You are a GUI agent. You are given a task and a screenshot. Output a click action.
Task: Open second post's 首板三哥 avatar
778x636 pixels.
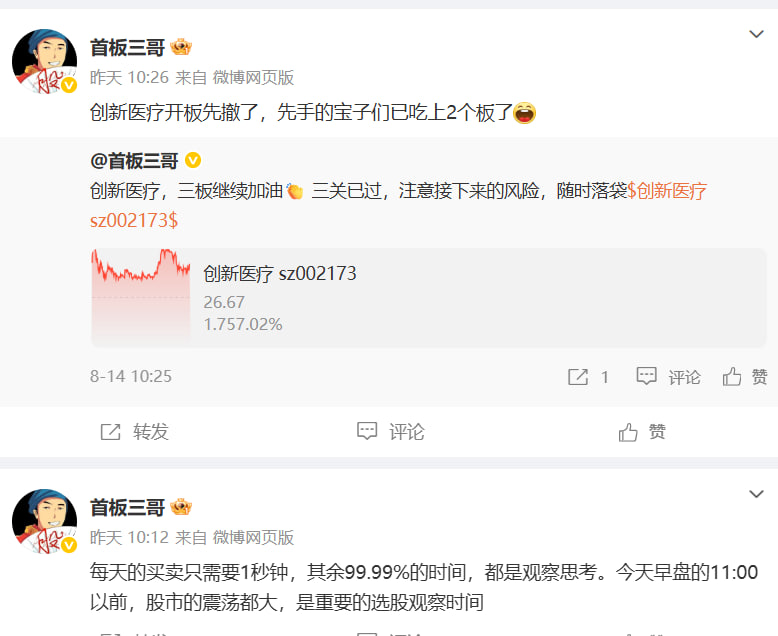(x=44, y=521)
